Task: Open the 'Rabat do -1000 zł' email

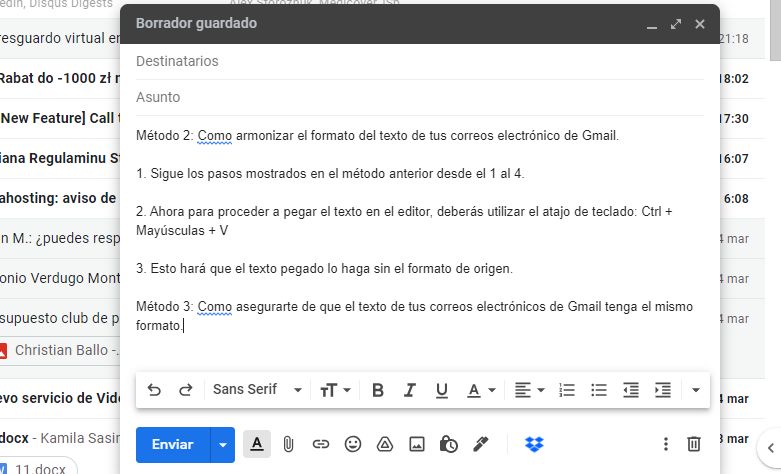Action: pos(60,78)
